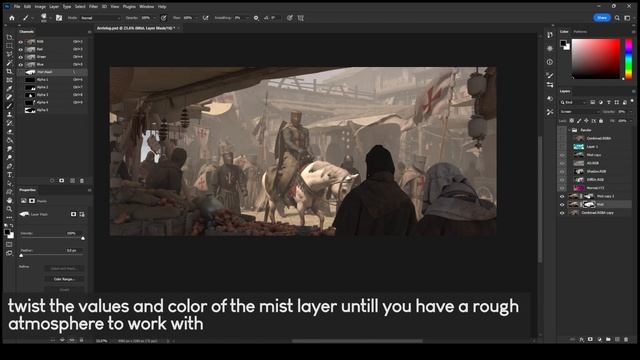Viewport: 640px width, 360px height.
Task: Select the Zoom tool
Action: click(x=9, y=209)
